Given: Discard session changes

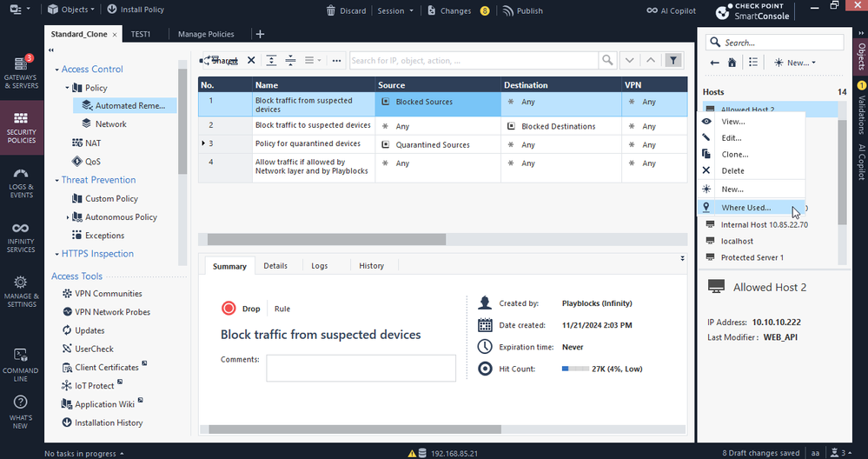Looking at the screenshot, I should tap(346, 10).
